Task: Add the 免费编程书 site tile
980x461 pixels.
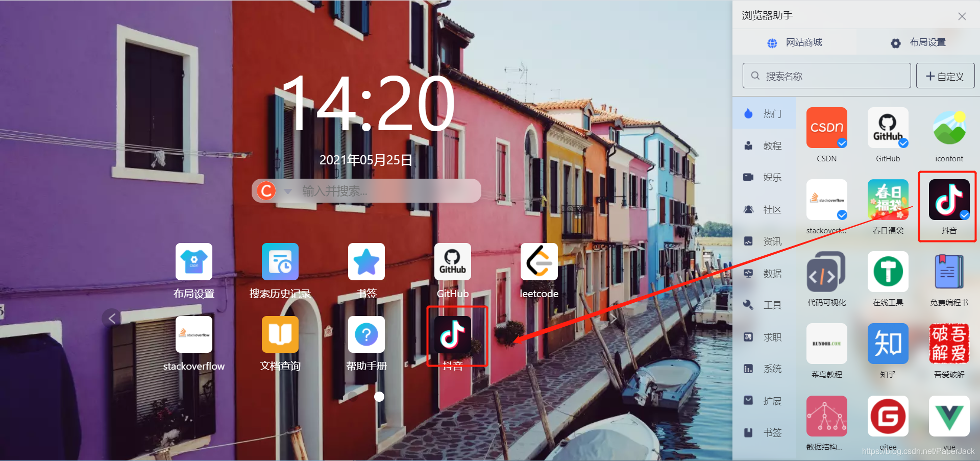Action: pyautogui.click(x=949, y=272)
